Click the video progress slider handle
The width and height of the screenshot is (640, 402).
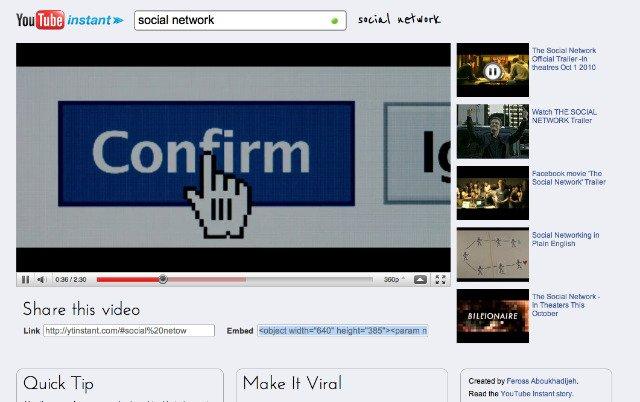tap(163, 280)
